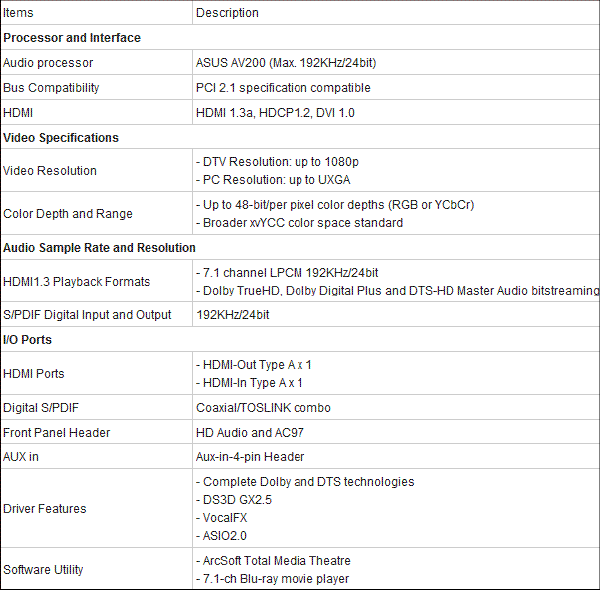Select the HDMI1.3 Playback Formats label
This screenshot has width=600, height=590.
coord(77,281)
